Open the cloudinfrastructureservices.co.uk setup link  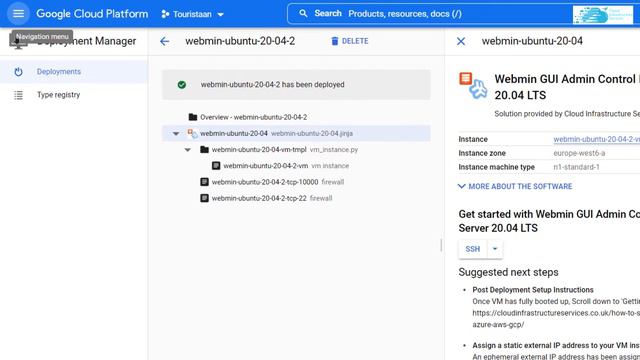pyautogui.click(x=556, y=313)
